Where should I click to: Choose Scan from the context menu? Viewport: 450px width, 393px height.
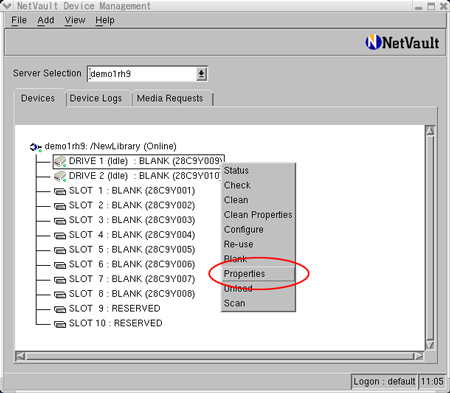(x=258, y=303)
